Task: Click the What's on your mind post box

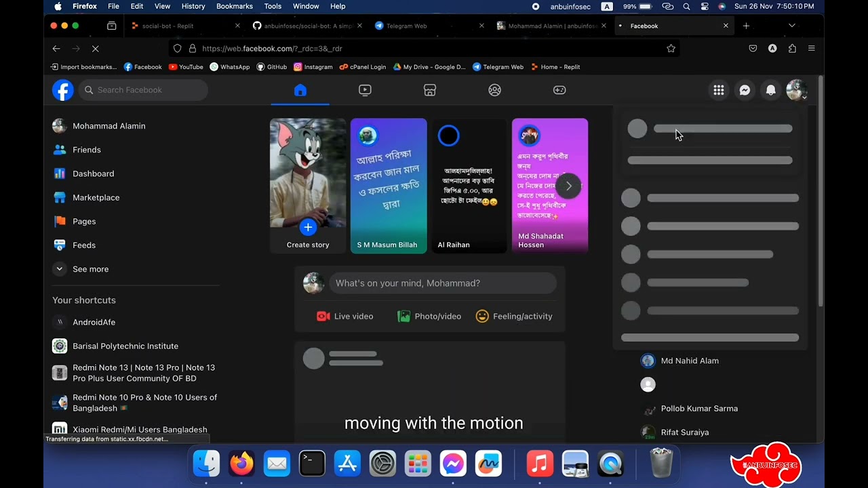Action: (443, 283)
